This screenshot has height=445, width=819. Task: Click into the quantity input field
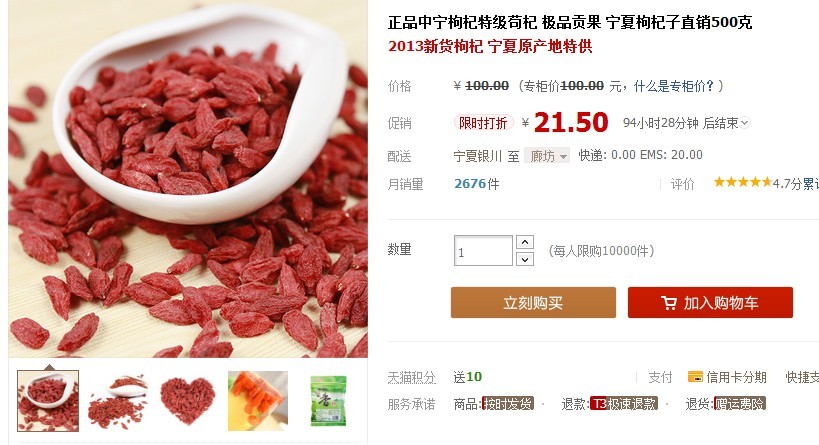pyautogui.click(x=483, y=251)
